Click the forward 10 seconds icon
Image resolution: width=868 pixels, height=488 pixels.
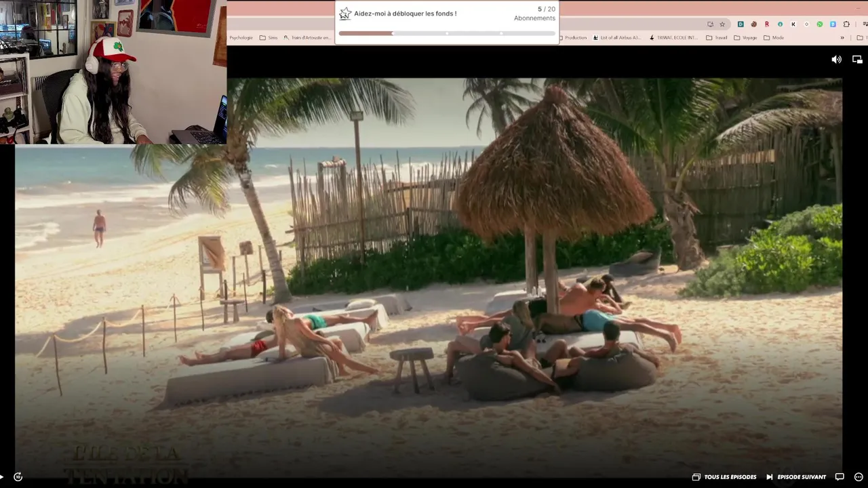pyautogui.click(x=18, y=476)
